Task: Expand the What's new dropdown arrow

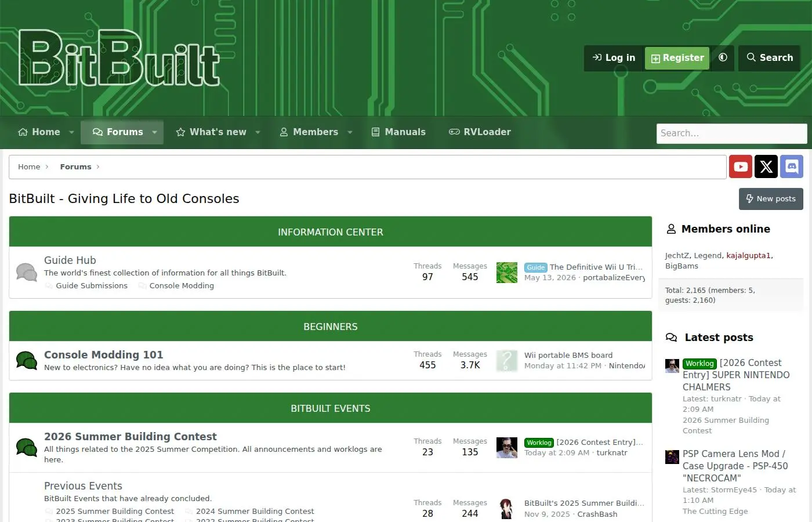Action: [x=258, y=132]
